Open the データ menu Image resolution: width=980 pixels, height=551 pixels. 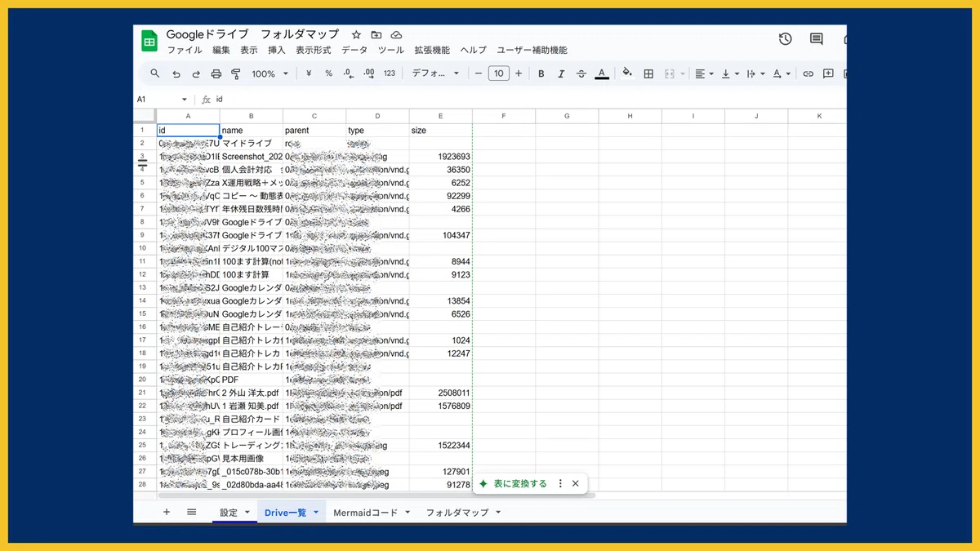pos(354,51)
